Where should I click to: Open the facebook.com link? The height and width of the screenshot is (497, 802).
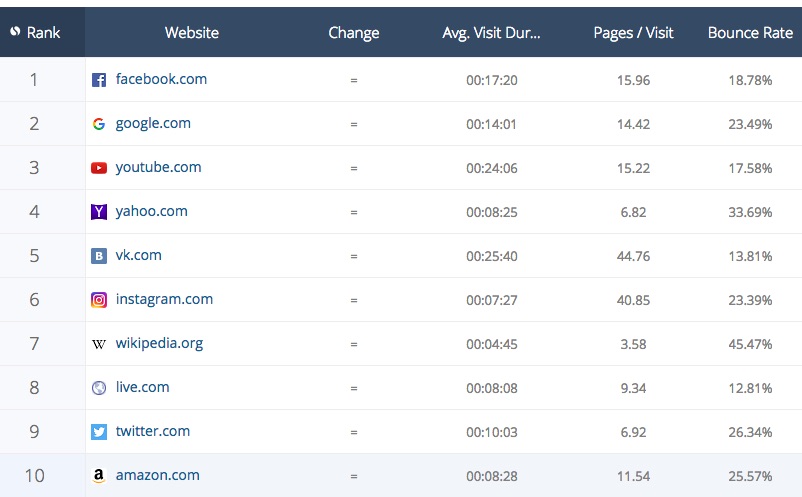[161, 79]
